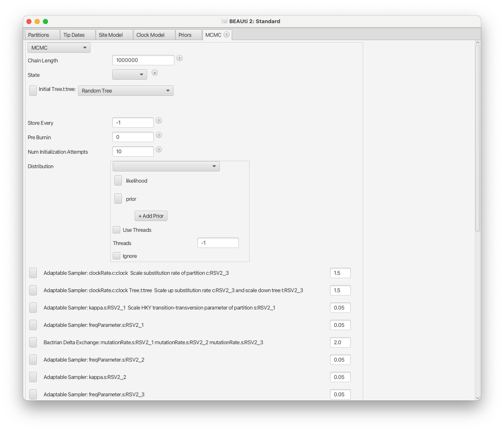Toggle button for clockRate.c:clock Tree.t:tree operator
Screen dimensions: 504x431
tap(33, 291)
